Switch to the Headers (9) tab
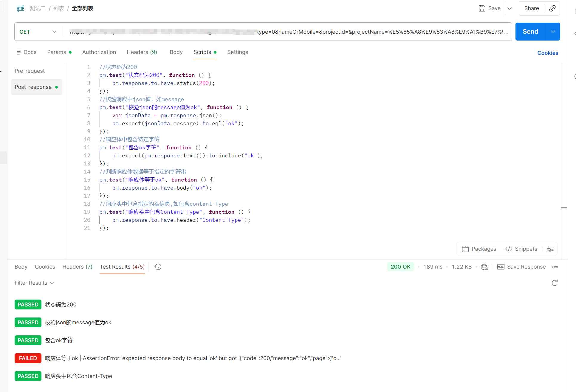This screenshot has height=392, width=576. point(142,52)
